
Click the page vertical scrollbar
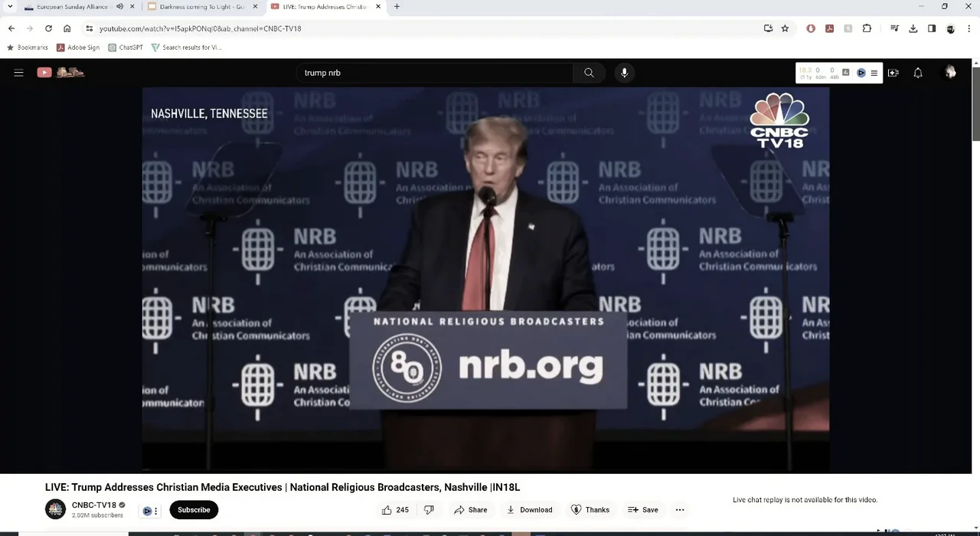[x=976, y=104]
